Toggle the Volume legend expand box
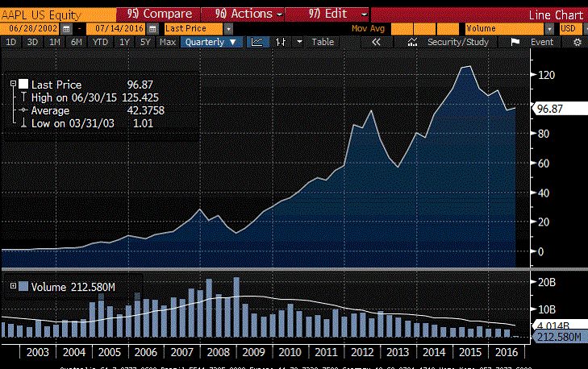The image size is (588, 369). [x=12, y=285]
